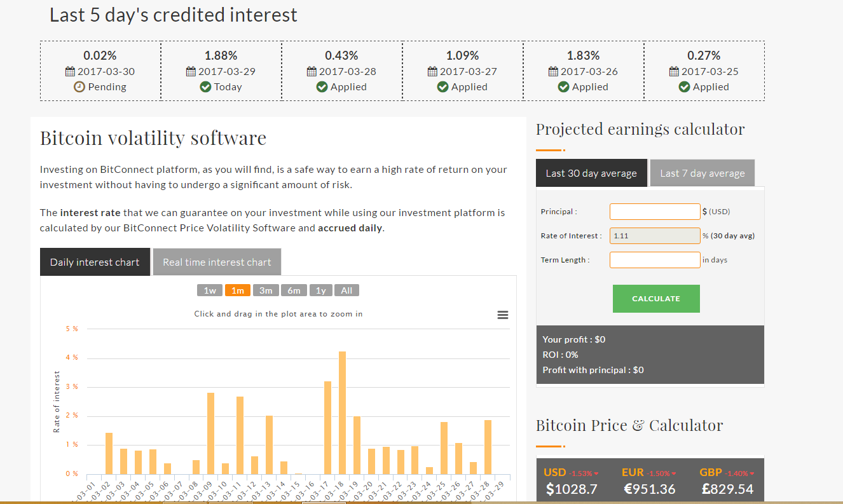
Task: Click 'Projected earnings calculator' heading
Action: [x=640, y=129]
